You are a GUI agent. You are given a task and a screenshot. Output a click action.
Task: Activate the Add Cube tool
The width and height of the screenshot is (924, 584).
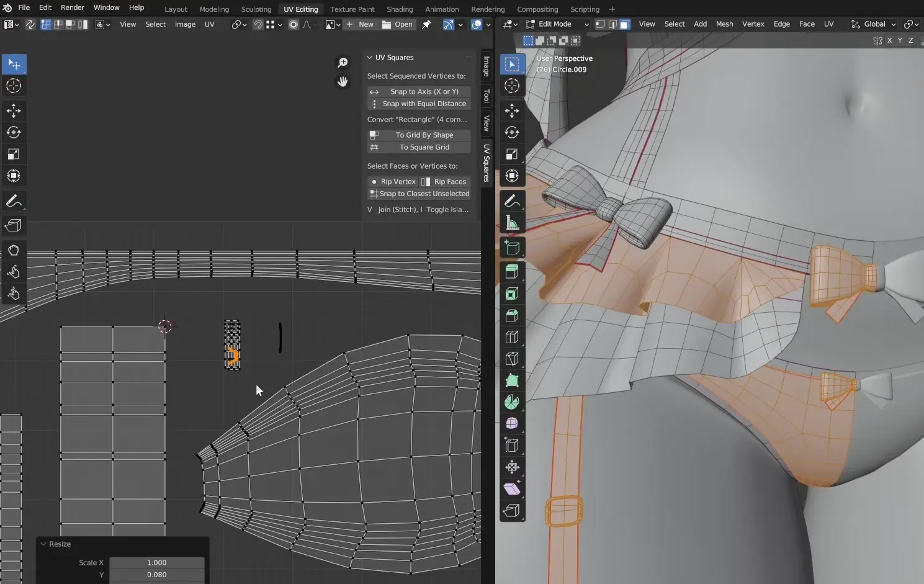click(x=512, y=248)
